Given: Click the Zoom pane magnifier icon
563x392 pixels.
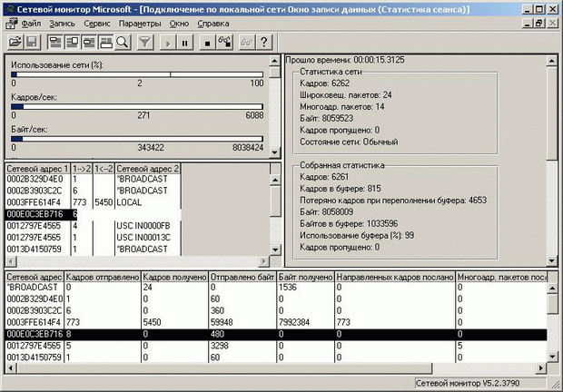Looking at the screenshot, I should pos(123,42).
